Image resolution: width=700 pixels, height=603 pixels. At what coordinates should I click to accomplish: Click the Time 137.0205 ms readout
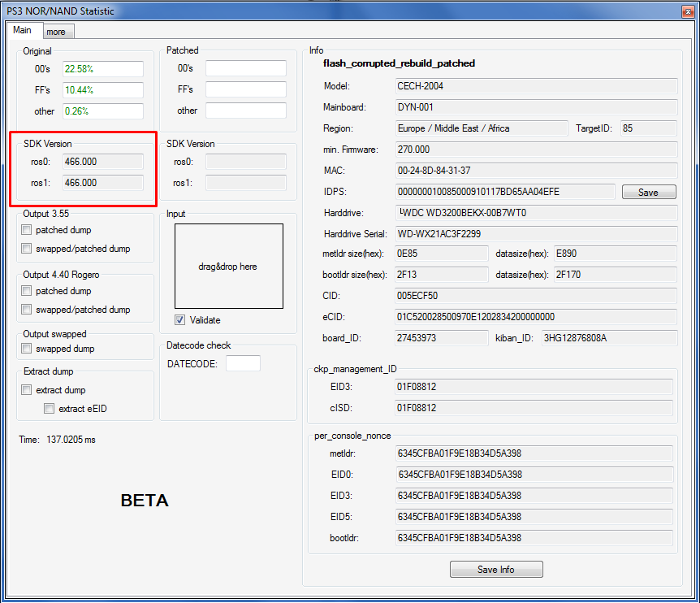57,440
